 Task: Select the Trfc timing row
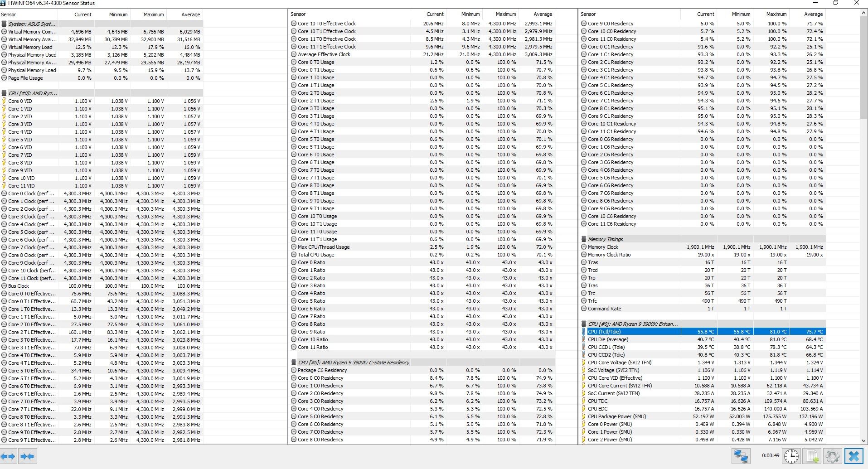point(703,301)
